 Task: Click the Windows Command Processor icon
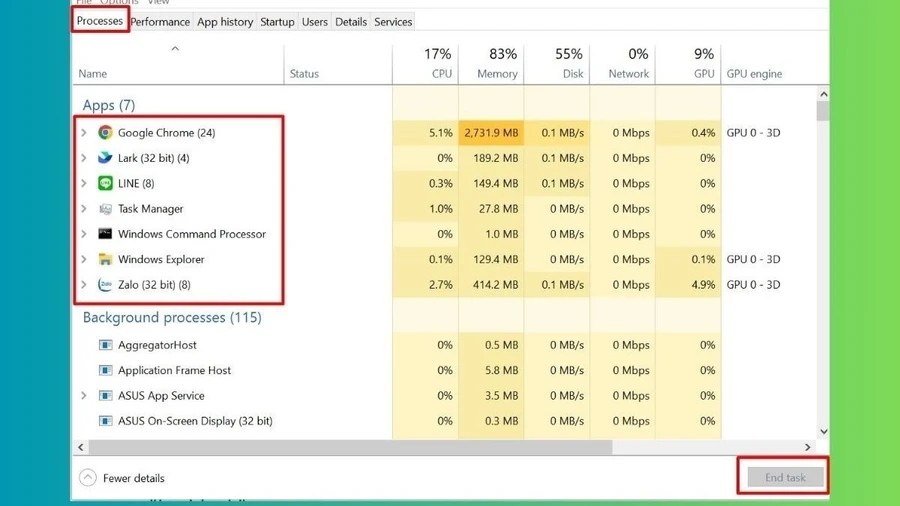pyautogui.click(x=105, y=234)
